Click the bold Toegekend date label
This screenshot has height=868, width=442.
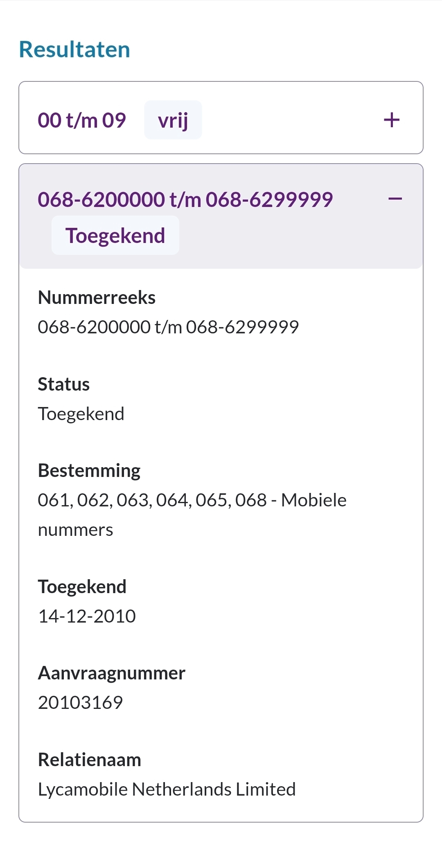82,587
